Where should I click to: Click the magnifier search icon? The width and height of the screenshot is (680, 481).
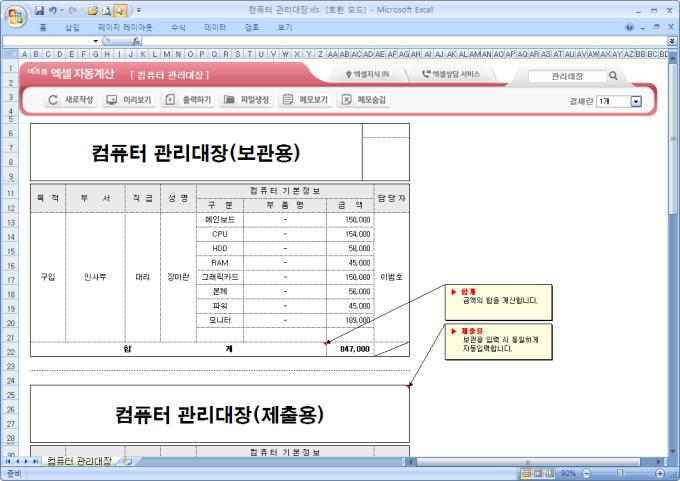click(613, 76)
